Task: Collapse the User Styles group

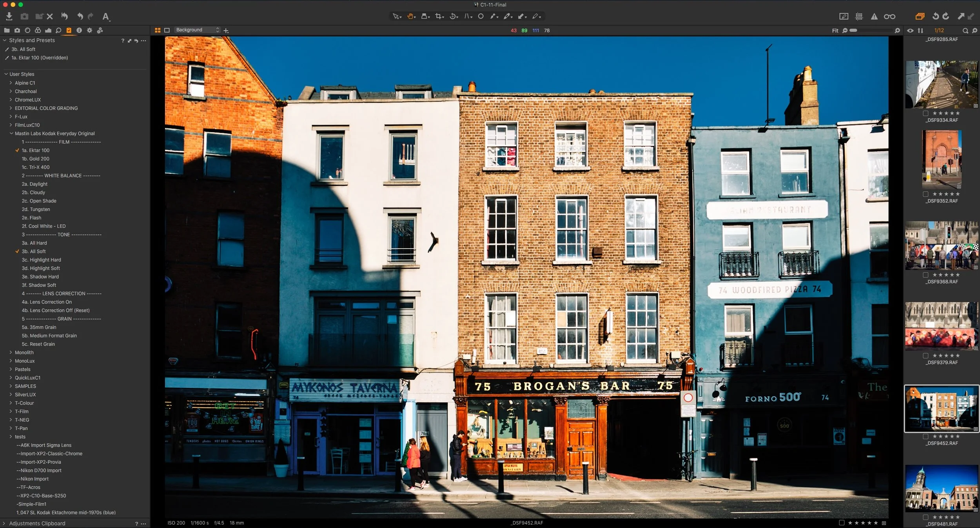Action: coord(6,74)
